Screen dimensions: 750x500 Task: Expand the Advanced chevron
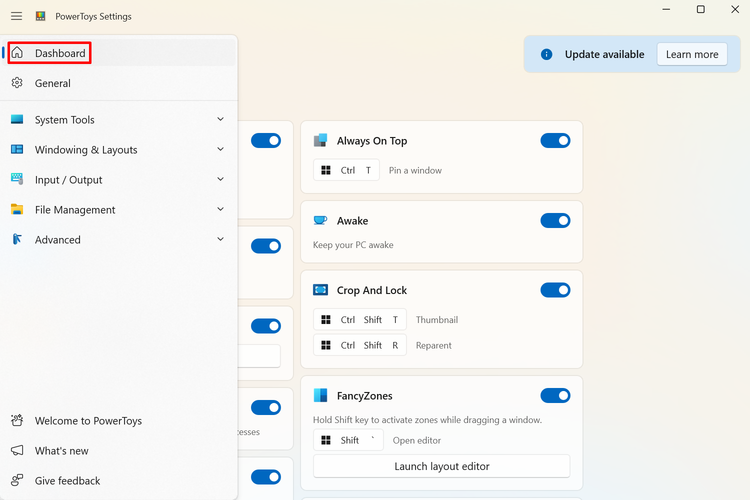[x=221, y=239]
